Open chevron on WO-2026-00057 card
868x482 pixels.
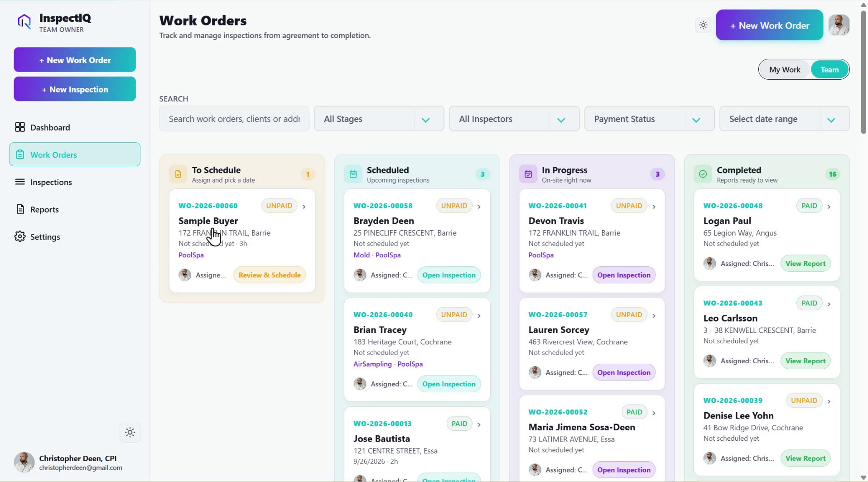pyautogui.click(x=654, y=315)
